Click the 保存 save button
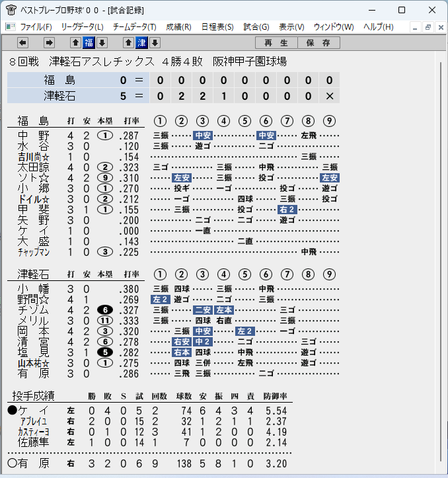Screen dimensions: 448x478 (x=318, y=43)
